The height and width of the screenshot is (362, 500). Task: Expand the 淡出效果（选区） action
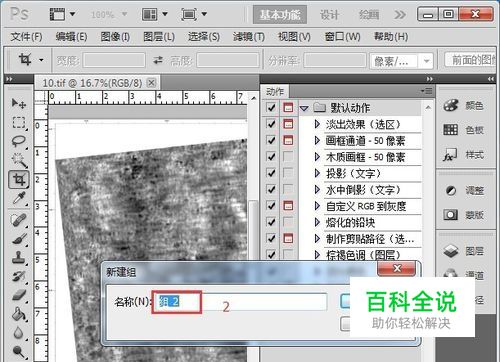317,124
